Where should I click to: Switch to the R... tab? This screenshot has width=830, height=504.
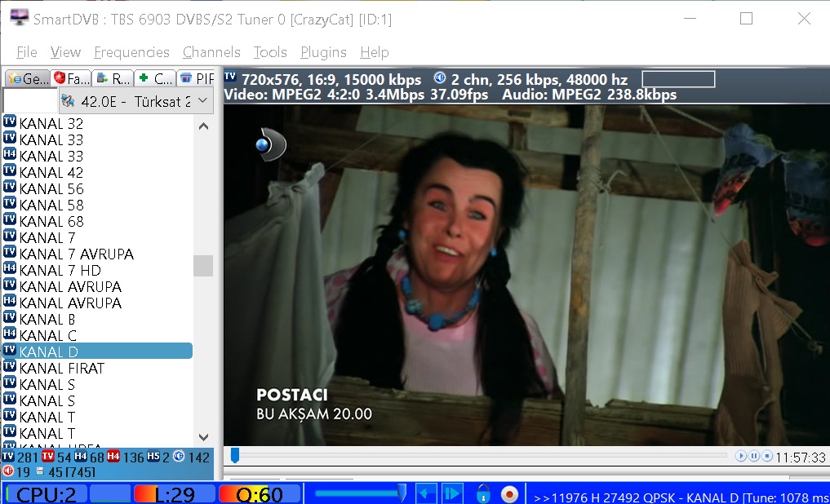point(113,79)
